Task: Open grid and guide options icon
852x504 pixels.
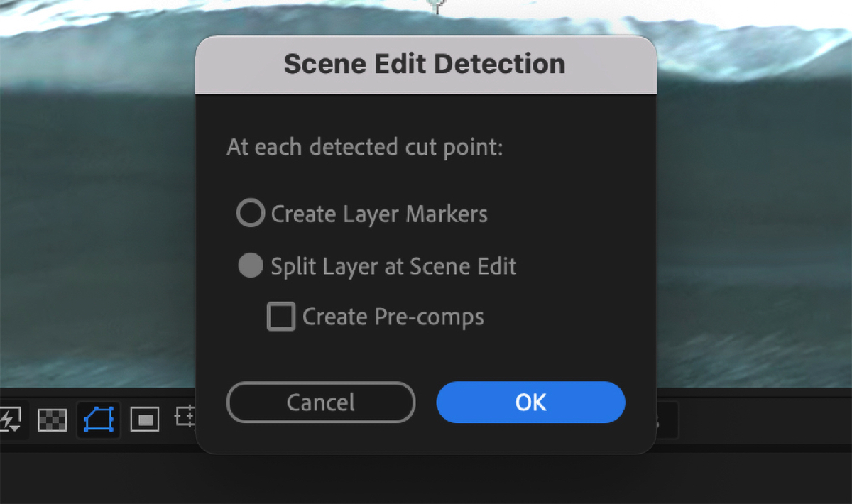Action: (185, 417)
